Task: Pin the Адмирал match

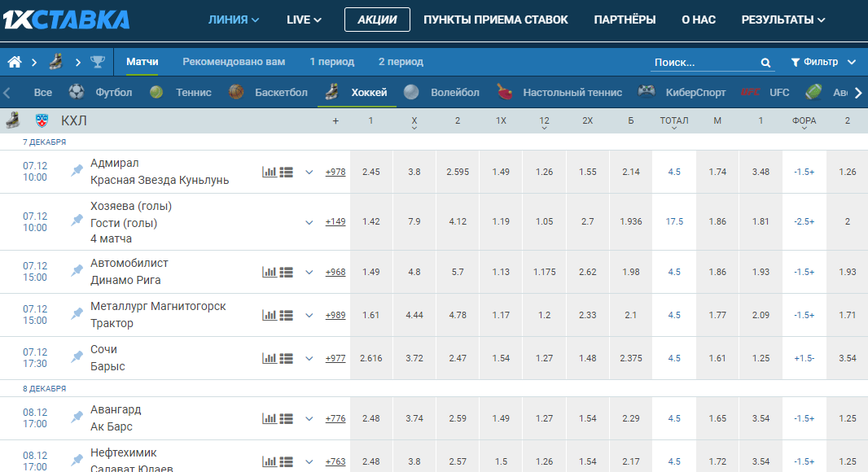Action: click(x=77, y=171)
